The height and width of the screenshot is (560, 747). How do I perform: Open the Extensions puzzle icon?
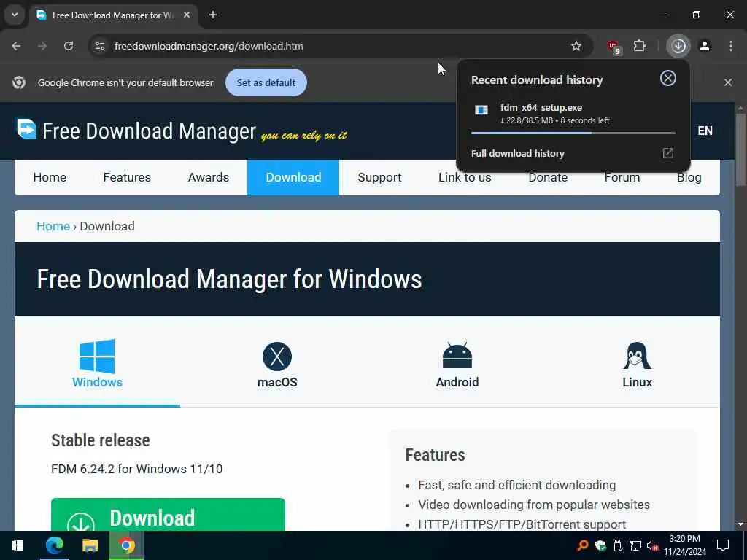click(x=639, y=46)
